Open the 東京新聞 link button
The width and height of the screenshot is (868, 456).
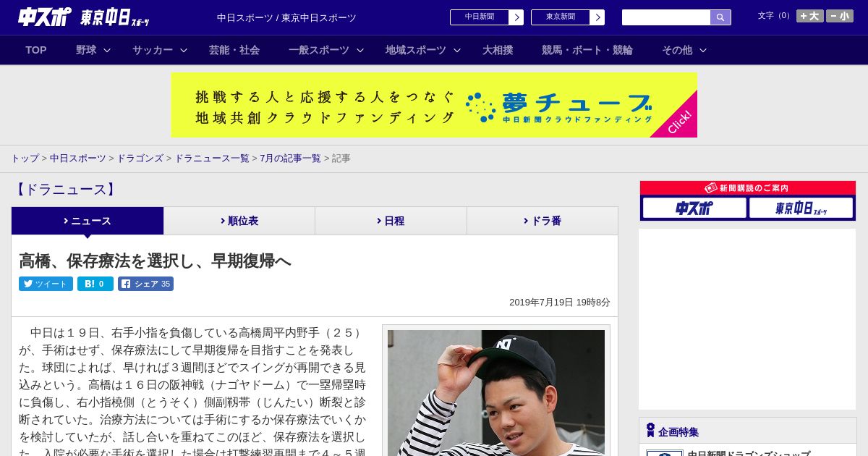(x=561, y=17)
